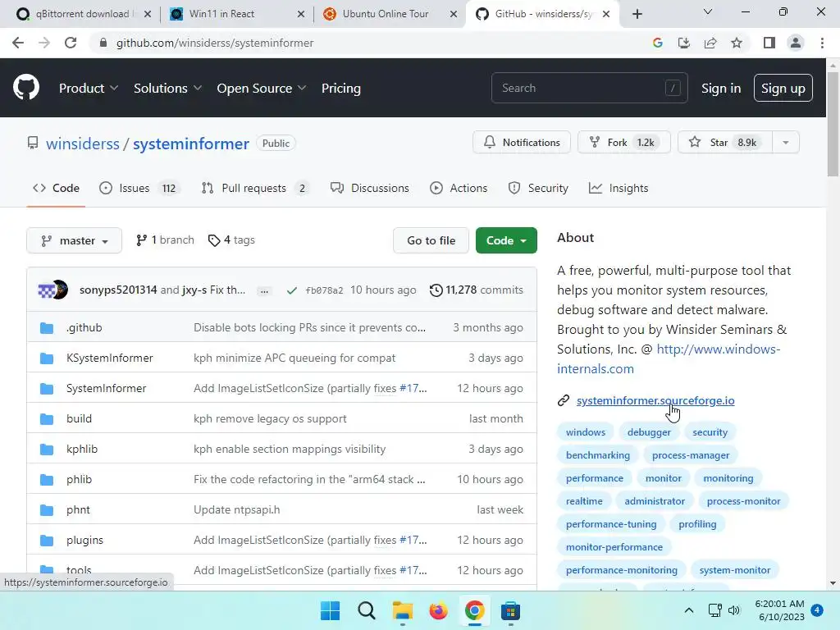Click the phlib folder icon
This screenshot has width=840, height=630.
click(x=47, y=479)
